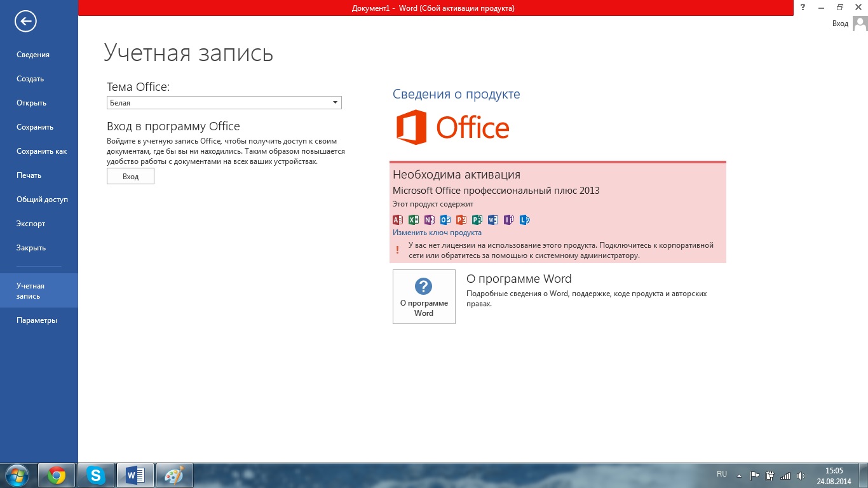This screenshot has height=488, width=868.
Task: Click the Вход link at top right
Action: 840,24
